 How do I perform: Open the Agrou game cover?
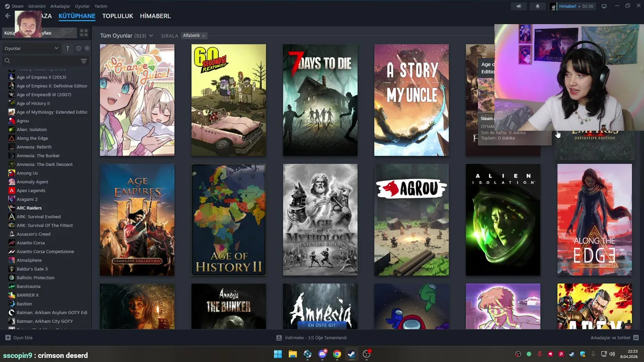pyautogui.click(x=412, y=220)
